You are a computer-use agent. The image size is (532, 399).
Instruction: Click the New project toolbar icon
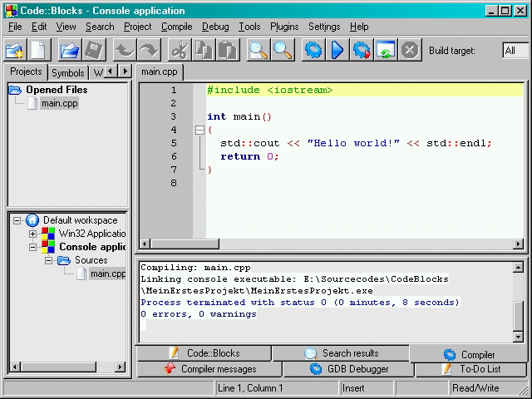pos(15,51)
